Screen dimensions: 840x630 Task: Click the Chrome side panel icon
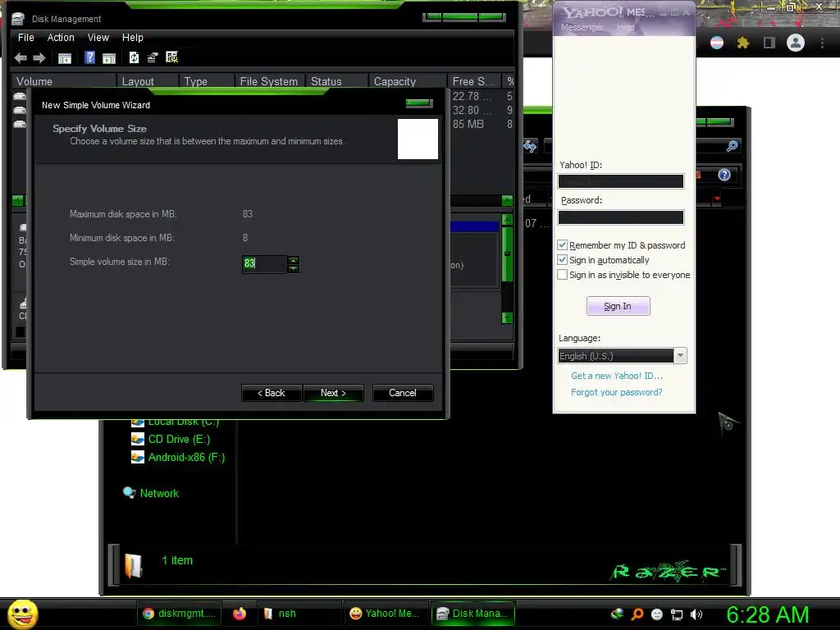point(769,43)
